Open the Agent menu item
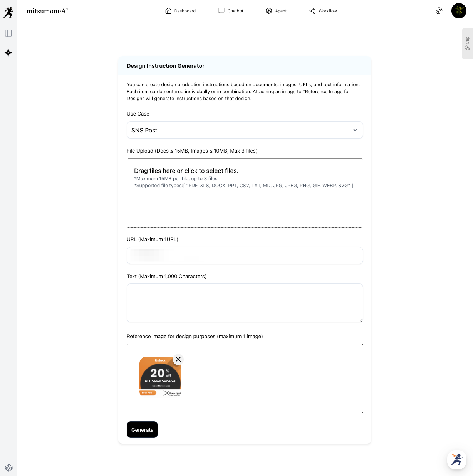Viewport: 473px width, 476px height. pos(276,11)
